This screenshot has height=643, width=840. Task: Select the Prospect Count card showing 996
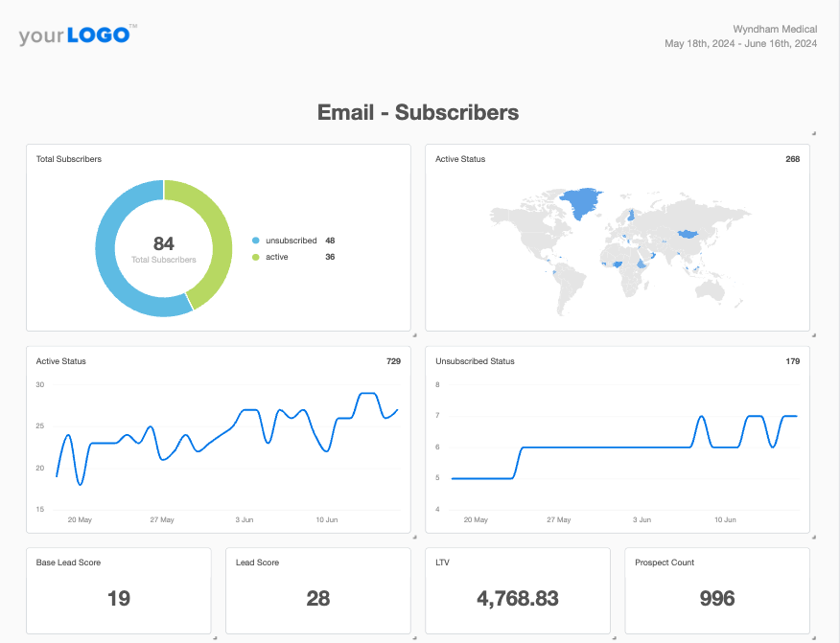coord(716,590)
